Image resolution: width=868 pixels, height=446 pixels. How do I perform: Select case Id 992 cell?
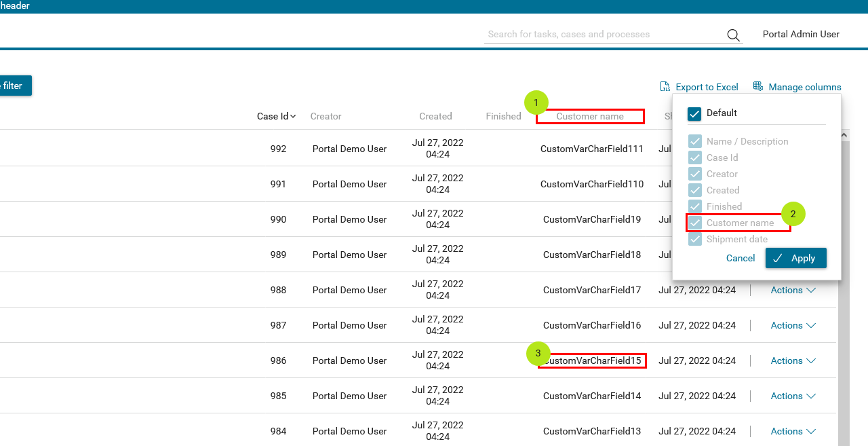[x=278, y=149]
